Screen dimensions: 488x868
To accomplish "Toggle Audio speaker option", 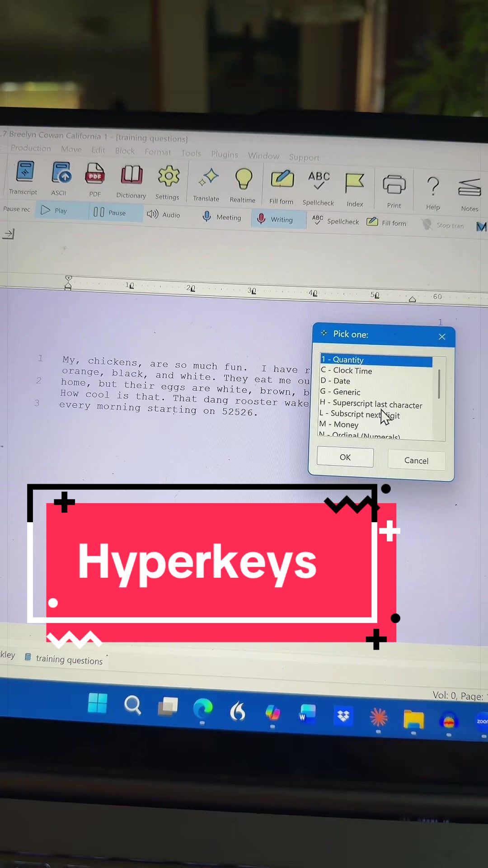I will (x=164, y=215).
